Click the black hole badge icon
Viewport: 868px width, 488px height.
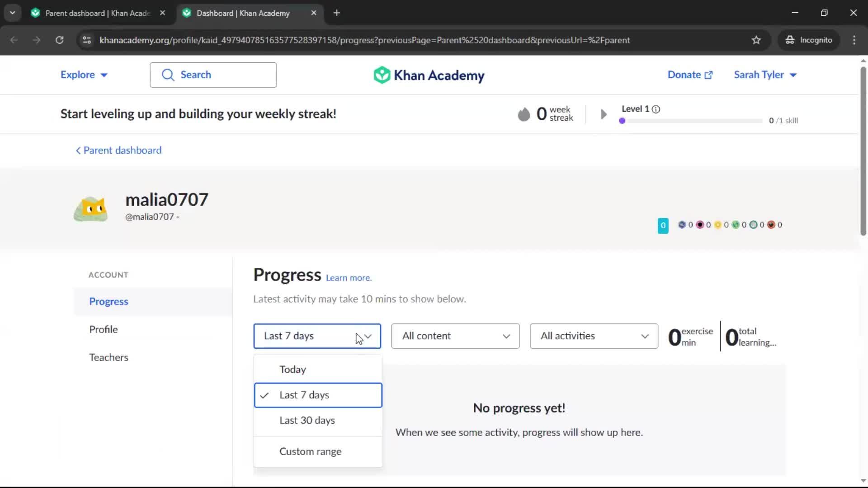tap(753, 225)
